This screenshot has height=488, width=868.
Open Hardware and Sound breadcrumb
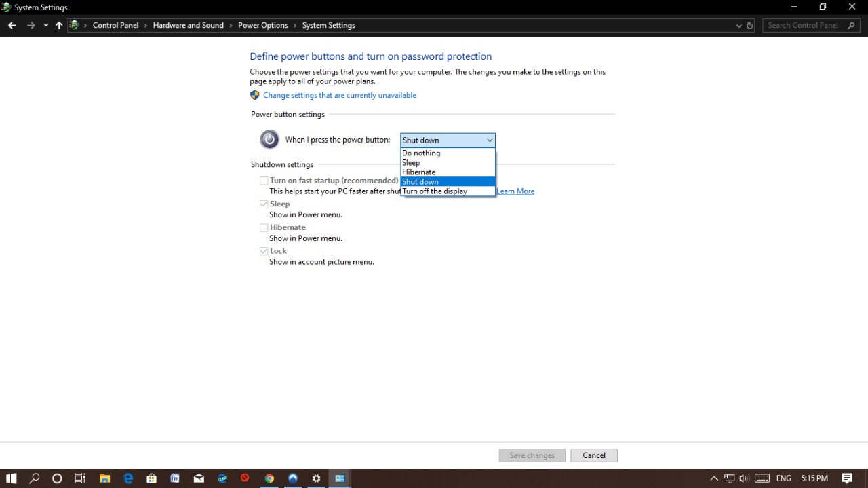[x=188, y=25]
